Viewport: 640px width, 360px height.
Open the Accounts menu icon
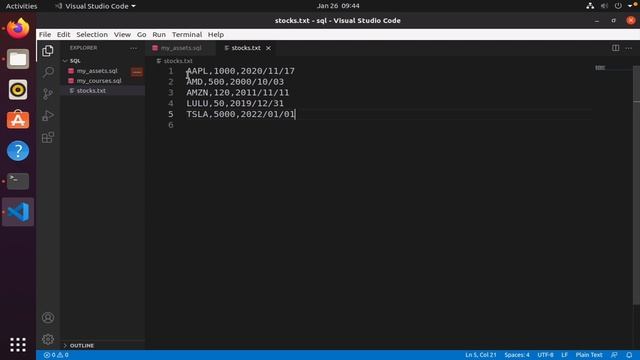pyautogui.click(x=48, y=318)
